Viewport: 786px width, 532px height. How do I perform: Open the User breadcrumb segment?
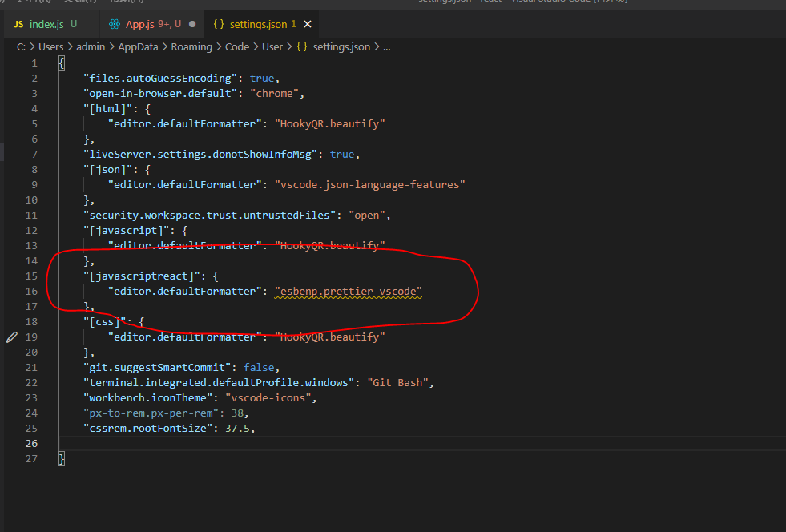272,46
